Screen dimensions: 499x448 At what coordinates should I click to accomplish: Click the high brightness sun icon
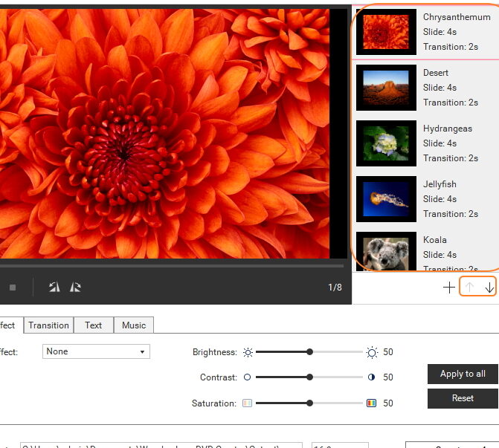372,352
